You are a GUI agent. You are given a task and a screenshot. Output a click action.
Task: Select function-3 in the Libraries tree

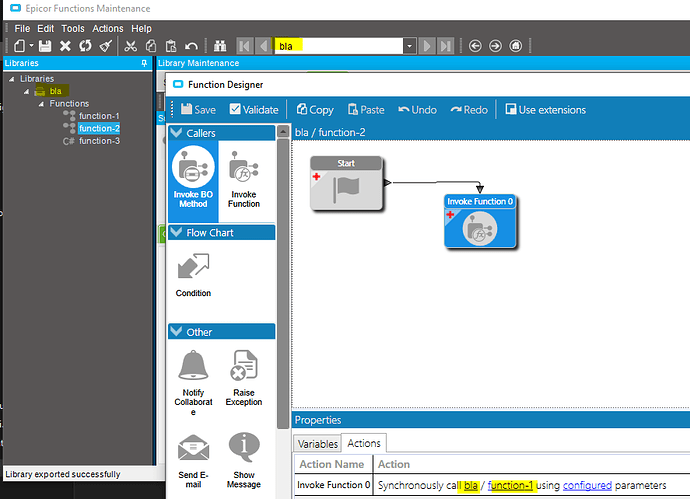[99, 141]
